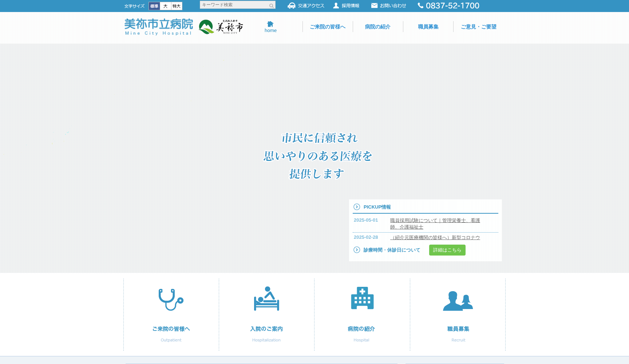
Task: Switch text size to 特大
Action: 177,6
